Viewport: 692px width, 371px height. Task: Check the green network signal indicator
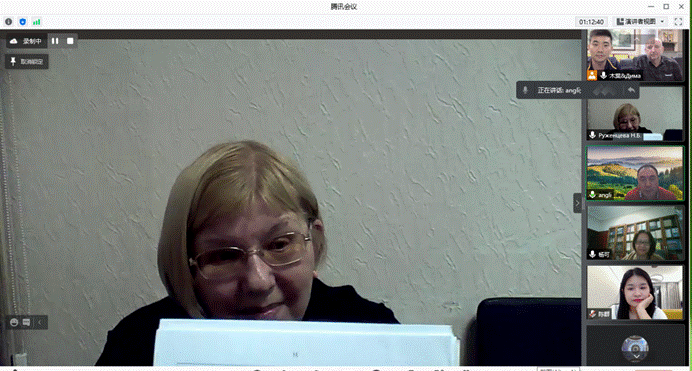coord(37,22)
